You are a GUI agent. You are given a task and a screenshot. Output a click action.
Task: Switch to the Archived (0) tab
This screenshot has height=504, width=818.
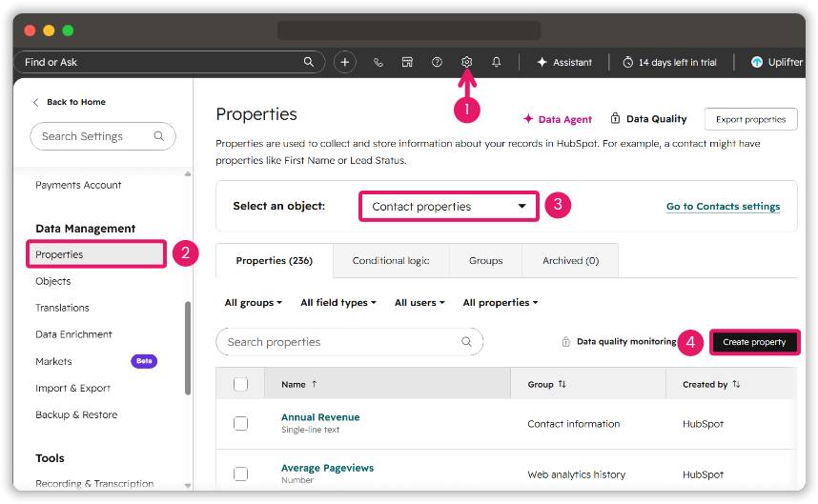pyautogui.click(x=570, y=261)
